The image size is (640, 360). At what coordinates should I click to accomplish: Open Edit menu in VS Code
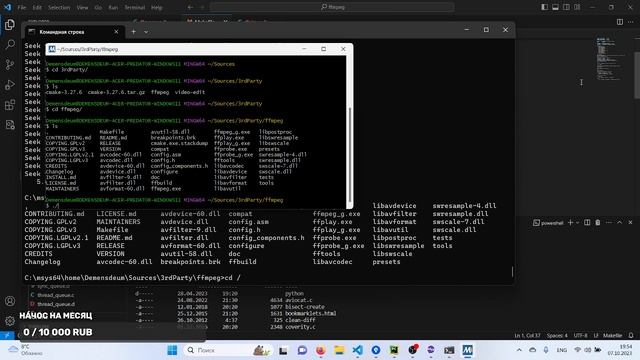[37, 7]
